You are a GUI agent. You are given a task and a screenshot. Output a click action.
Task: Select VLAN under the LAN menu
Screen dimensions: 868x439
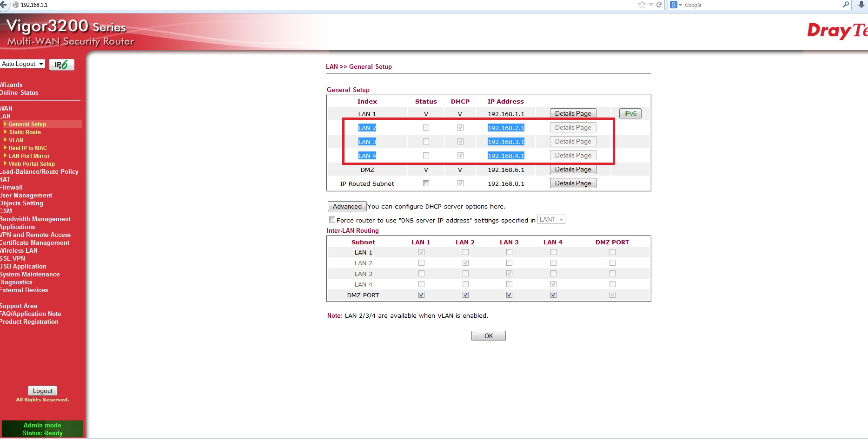[16, 140]
